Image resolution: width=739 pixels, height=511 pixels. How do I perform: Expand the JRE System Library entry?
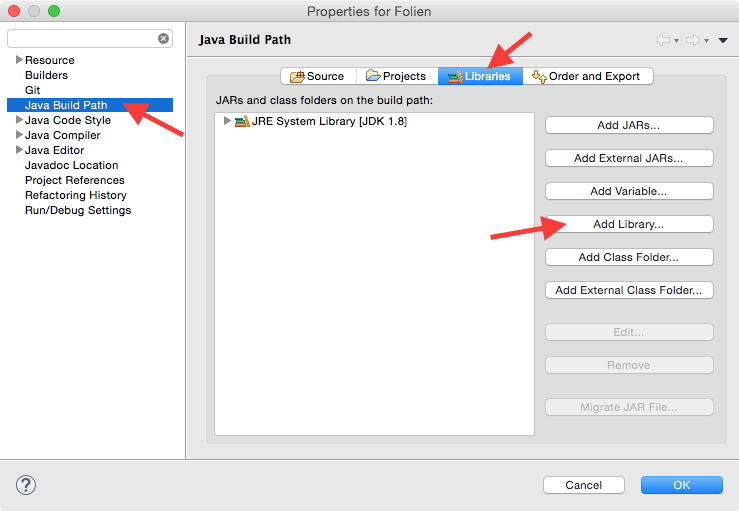coord(228,121)
